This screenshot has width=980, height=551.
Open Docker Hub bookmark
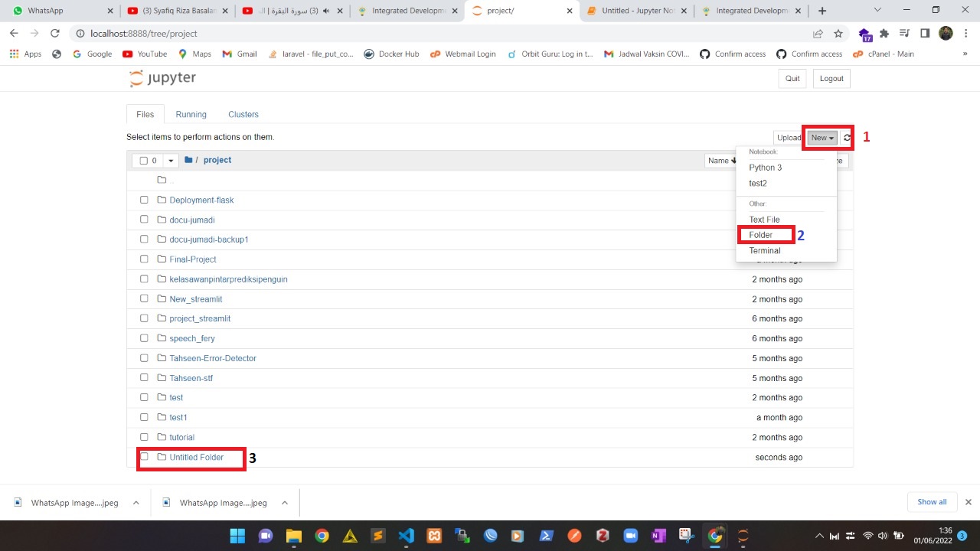pos(391,54)
